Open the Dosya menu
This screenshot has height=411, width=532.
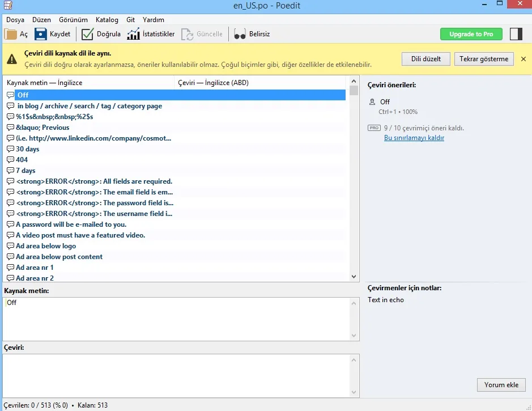tap(15, 20)
